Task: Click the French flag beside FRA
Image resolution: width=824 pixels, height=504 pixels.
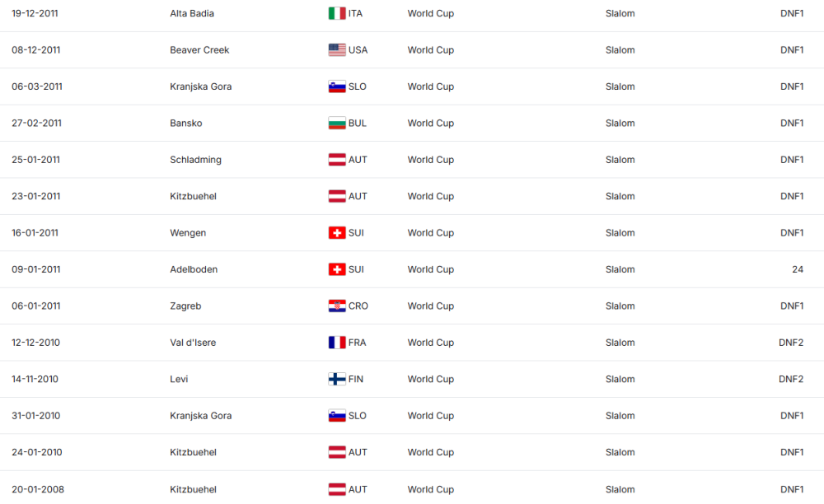Action: point(337,343)
